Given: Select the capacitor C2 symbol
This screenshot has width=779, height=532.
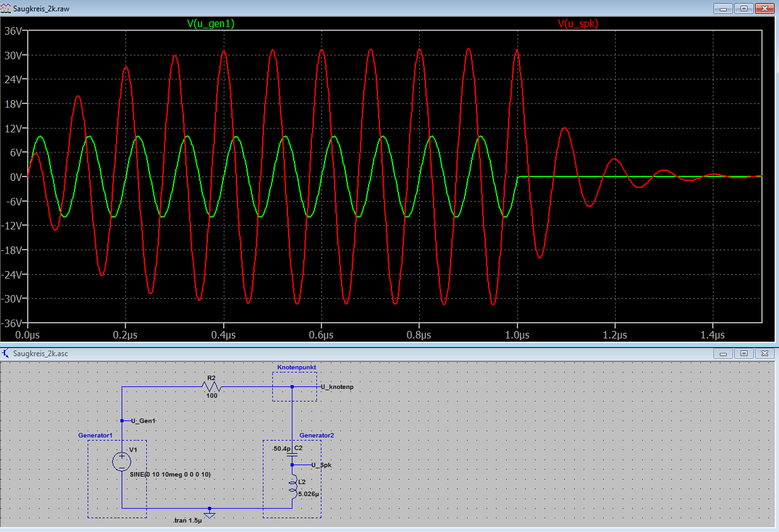Looking at the screenshot, I should coord(292,454).
